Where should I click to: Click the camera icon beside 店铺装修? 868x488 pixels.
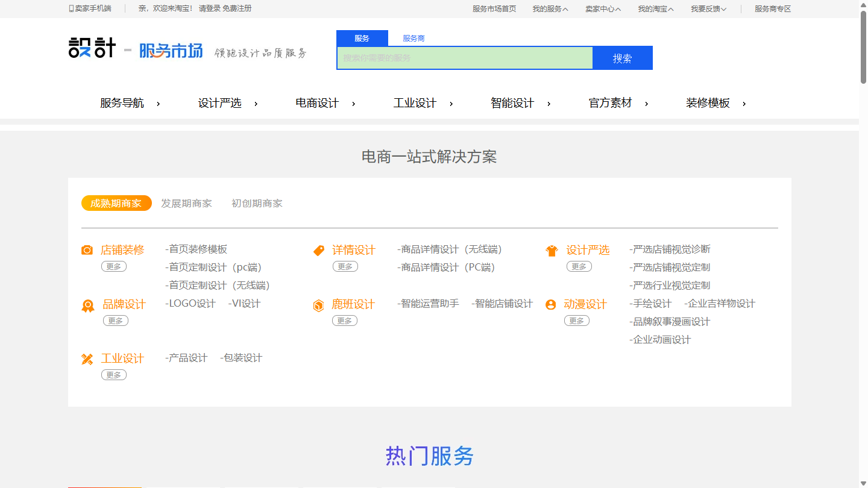87,251
